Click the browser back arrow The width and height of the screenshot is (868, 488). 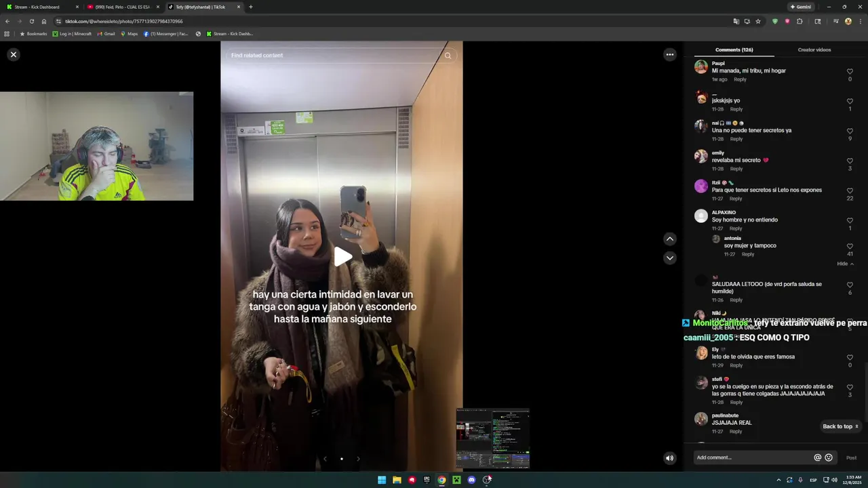click(7, 21)
